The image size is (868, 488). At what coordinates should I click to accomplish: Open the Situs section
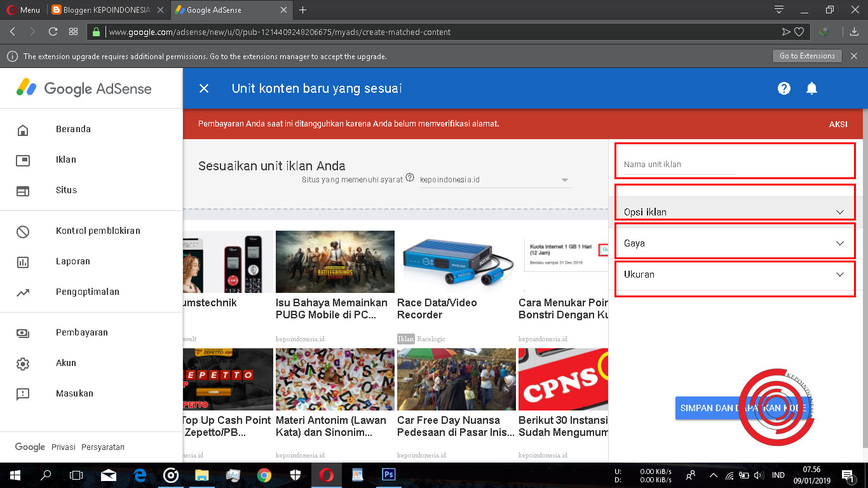pos(24,190)
